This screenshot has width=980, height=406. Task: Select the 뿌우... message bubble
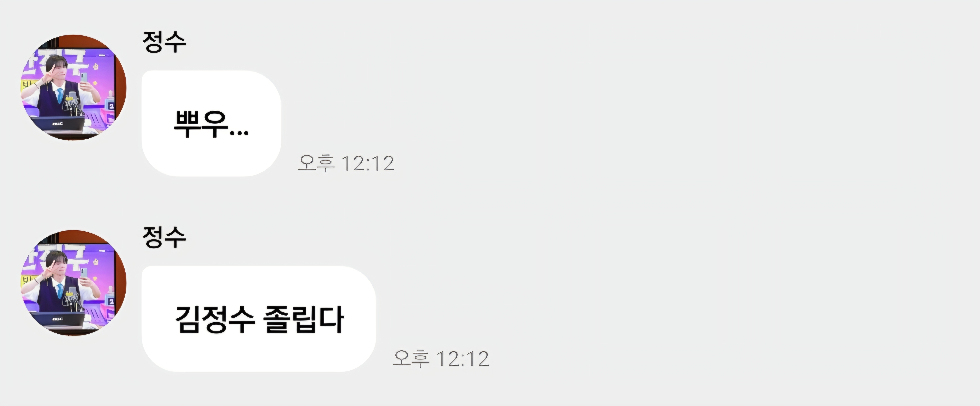point(211,123)
